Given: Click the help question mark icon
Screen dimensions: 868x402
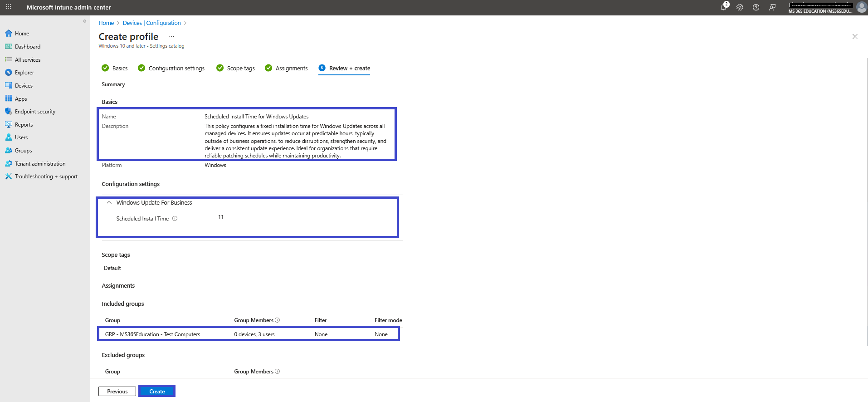Looking at the screenshot, I should click(x=756, y=7).
